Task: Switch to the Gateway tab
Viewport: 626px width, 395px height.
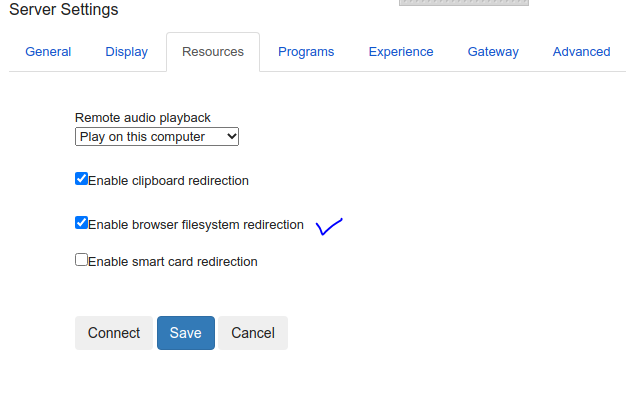Action: click(493, 52)
